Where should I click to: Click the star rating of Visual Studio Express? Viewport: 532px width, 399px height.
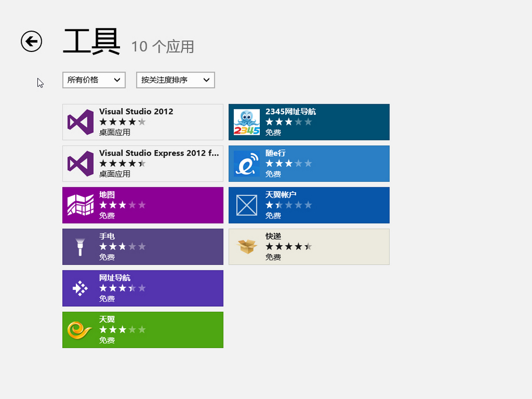coord(122,163)
